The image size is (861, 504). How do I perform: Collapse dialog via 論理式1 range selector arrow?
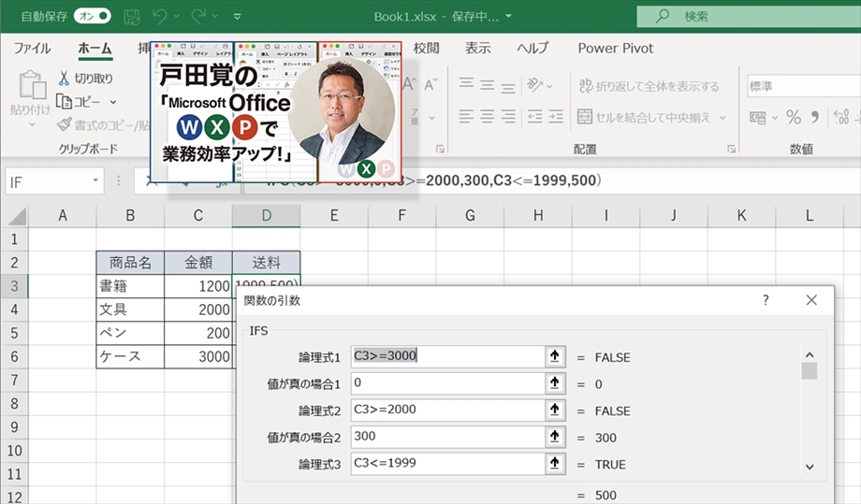coord(555,356)
